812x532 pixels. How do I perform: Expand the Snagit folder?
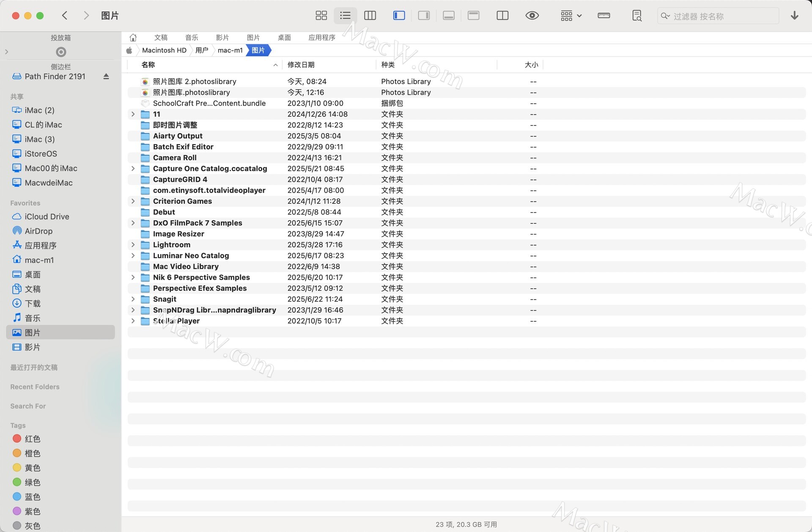[x=133, y=299]
